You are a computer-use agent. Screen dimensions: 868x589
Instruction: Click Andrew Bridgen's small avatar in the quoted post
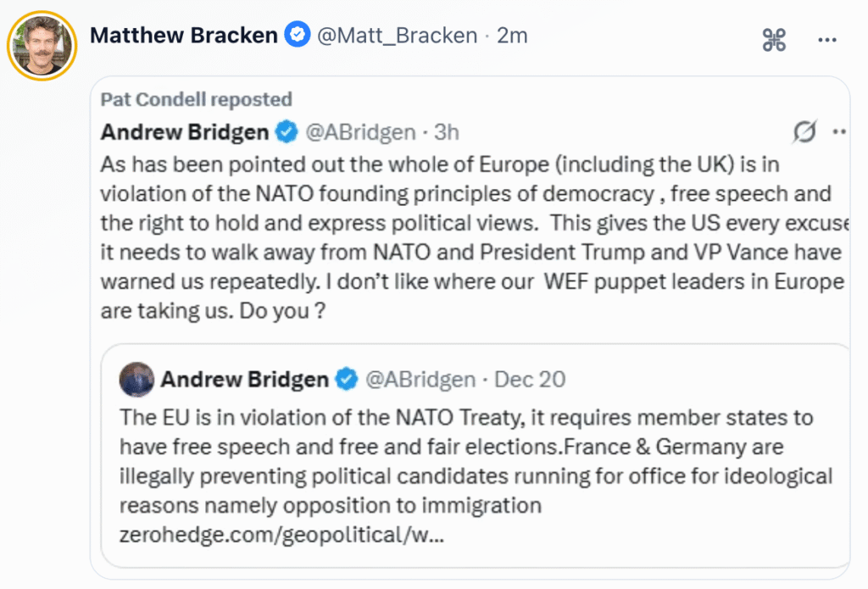point(136,379)
